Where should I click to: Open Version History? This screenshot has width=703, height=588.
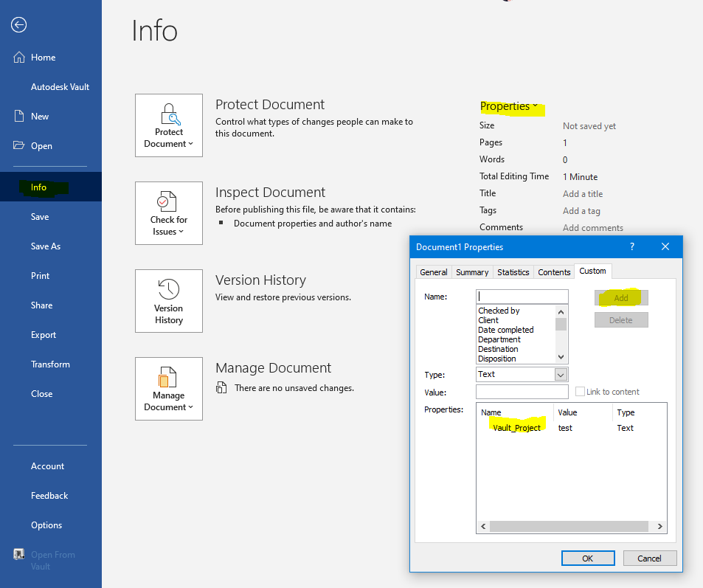pyautogui.click(x=168, y=300)
